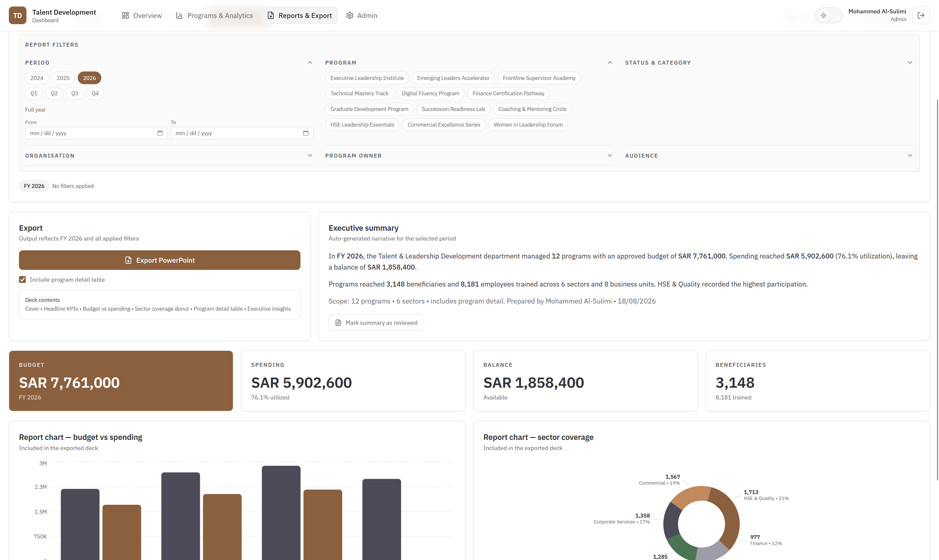Select the 2025 period chip
Image resolution: width=939 pixels, height=560 pixels.
63,78
